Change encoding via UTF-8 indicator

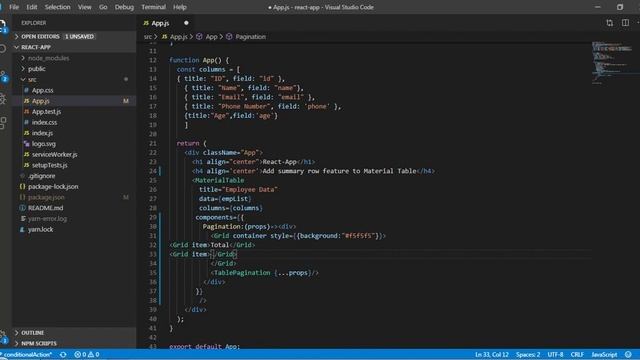tap(555, 354)
